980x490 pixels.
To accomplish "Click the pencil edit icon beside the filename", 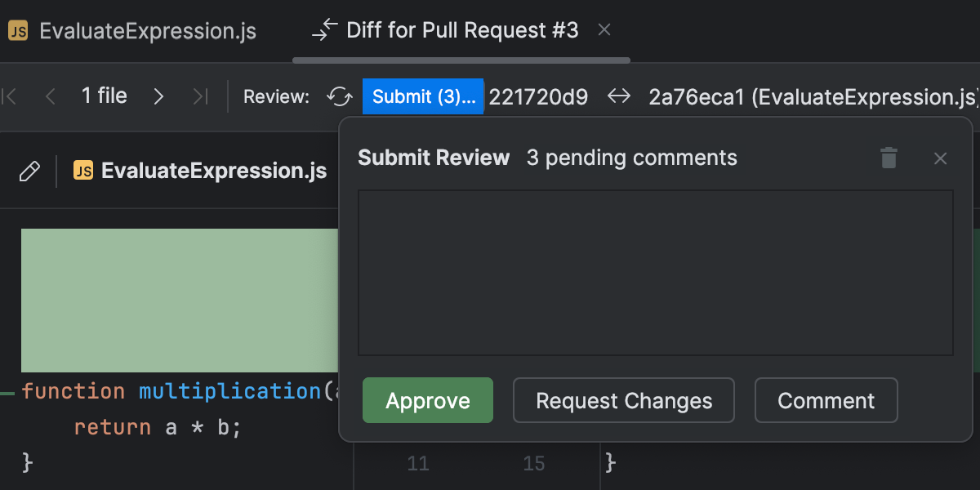I will pyautogui.click(x=30, y=171).
